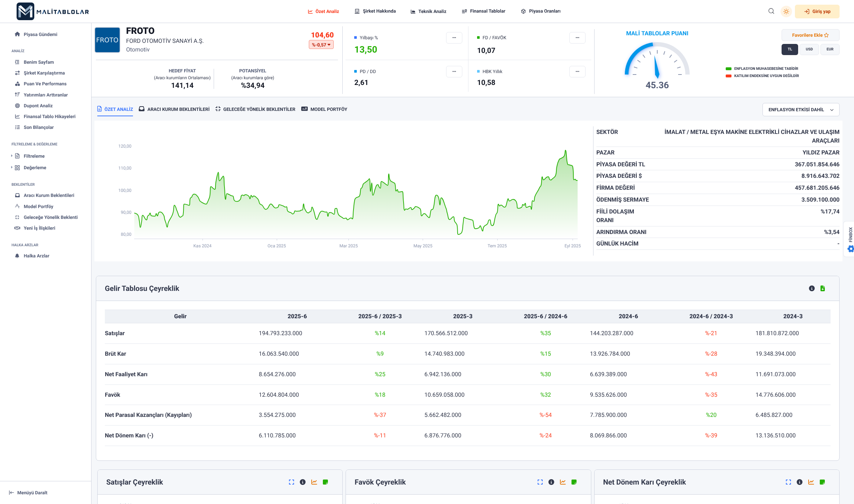This screenshot has height=504, width=854.
Task: Open the FINBOX gear side panel
Action: tap(850, 248)
